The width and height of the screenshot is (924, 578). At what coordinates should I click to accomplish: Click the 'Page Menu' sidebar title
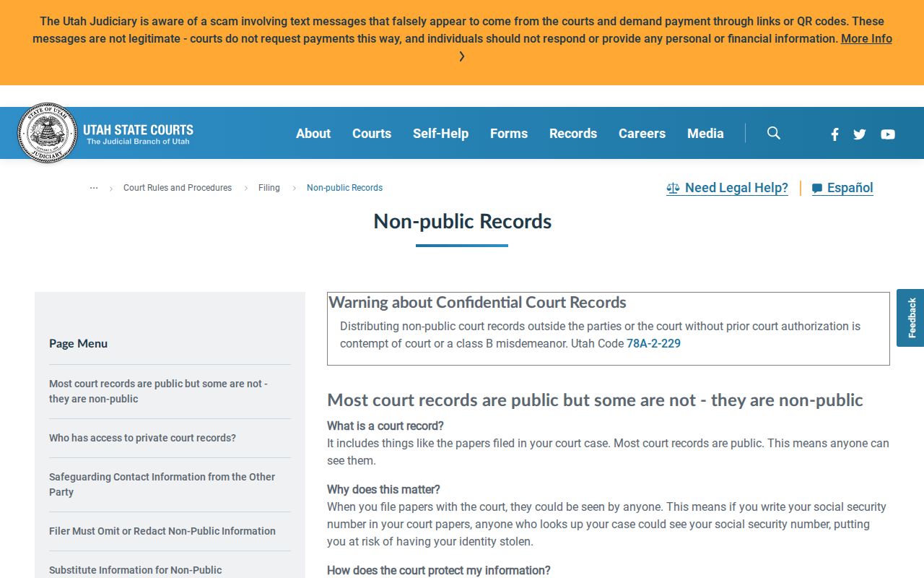click(x=78, y=344)
